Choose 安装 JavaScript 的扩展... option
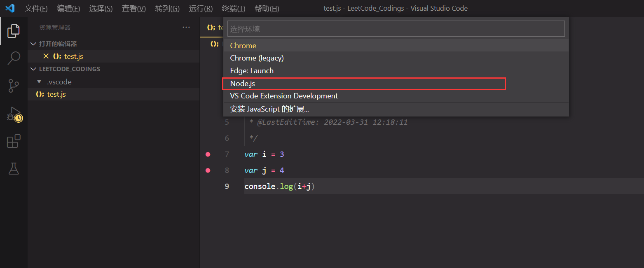 [x=396, y=109]
